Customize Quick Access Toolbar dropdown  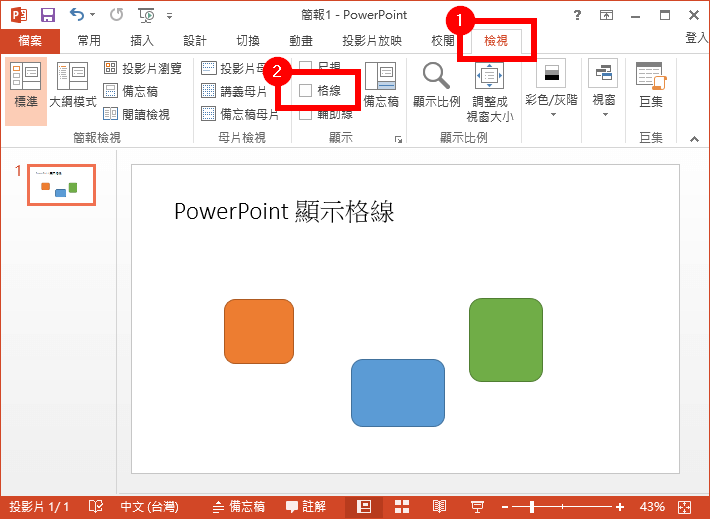pyautogui.click(x=169, y=16)
